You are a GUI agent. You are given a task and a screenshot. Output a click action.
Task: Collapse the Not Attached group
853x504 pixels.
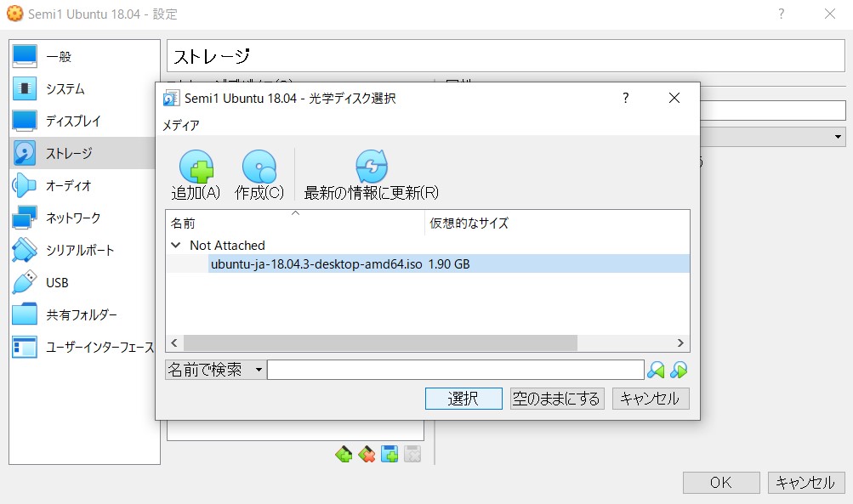coord(176,246)
